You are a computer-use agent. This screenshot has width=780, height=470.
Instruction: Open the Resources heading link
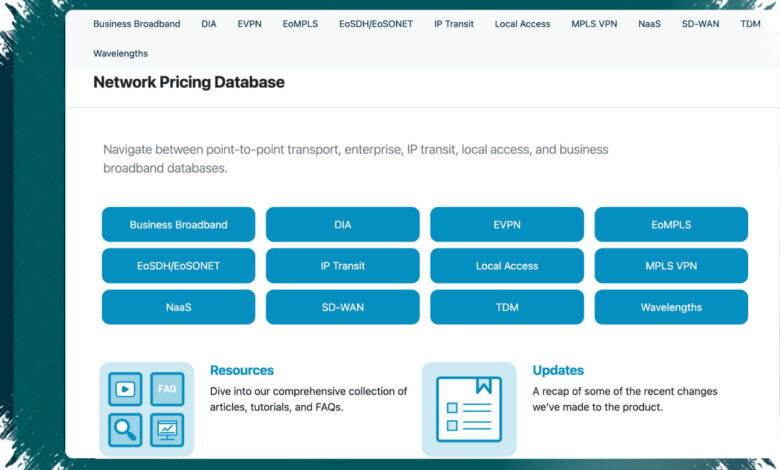pyautogui.click(x=242, y=370)
